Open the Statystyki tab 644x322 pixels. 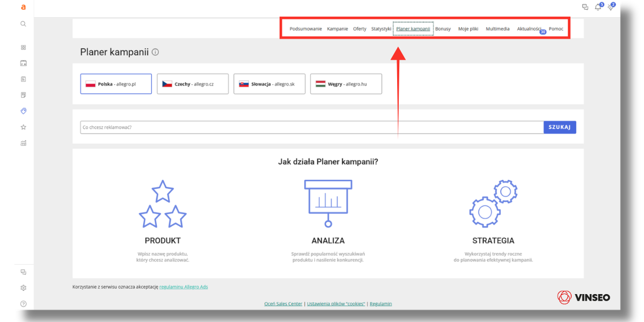(x=382, y=29)
